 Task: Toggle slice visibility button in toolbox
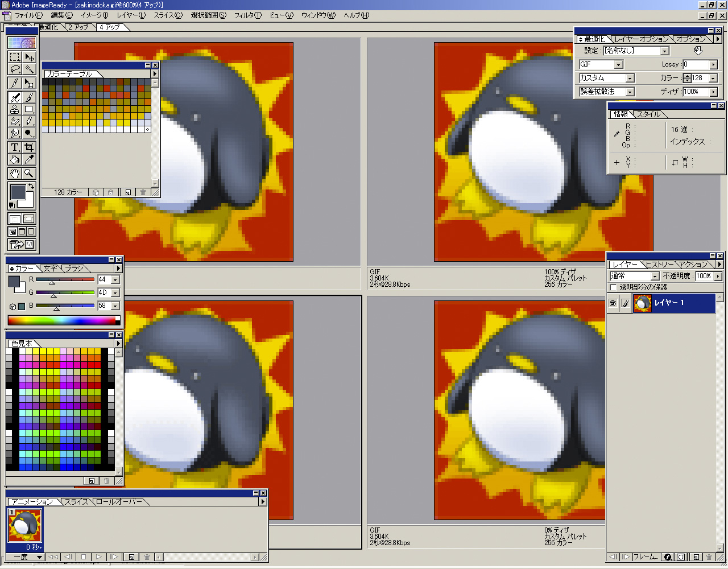[x=15, y=218]
